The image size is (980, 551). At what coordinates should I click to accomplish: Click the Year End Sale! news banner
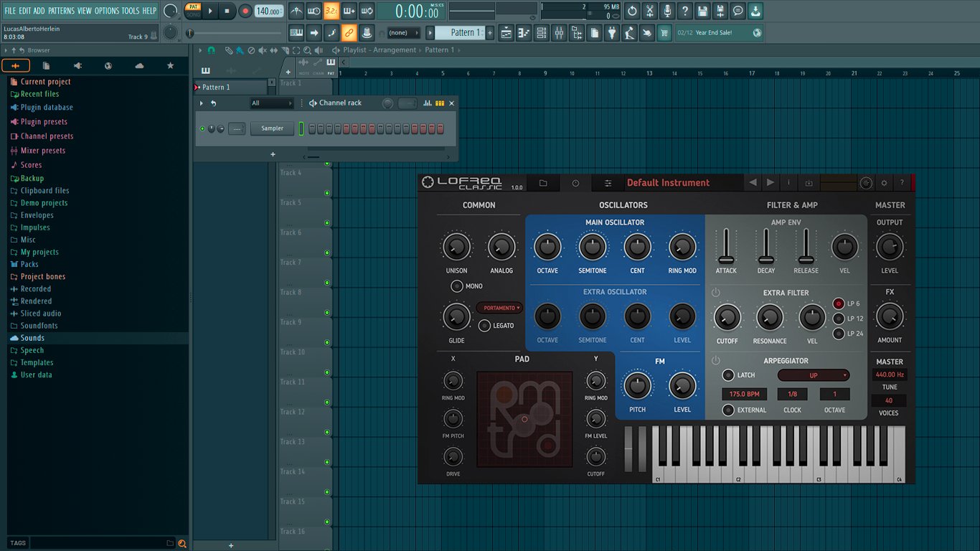(x=720, y=33)
